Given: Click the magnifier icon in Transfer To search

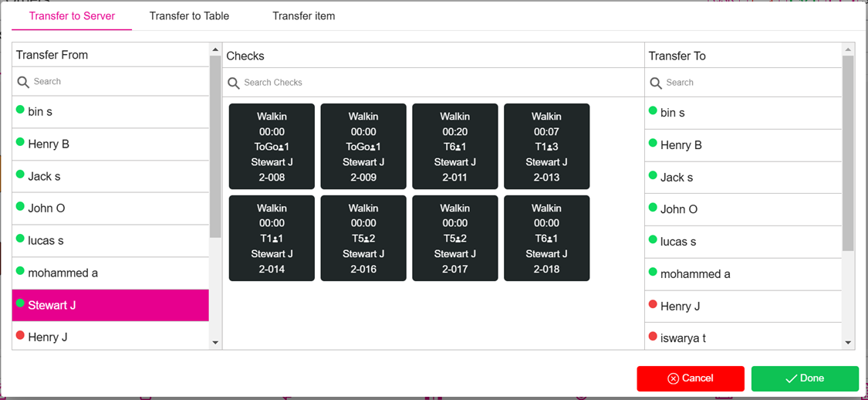Looking at the screenshot, I should tap(656, 83).
